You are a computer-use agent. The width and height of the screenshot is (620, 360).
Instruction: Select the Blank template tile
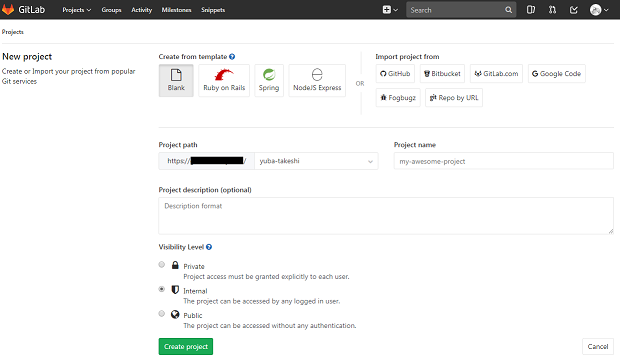point(176,80)
